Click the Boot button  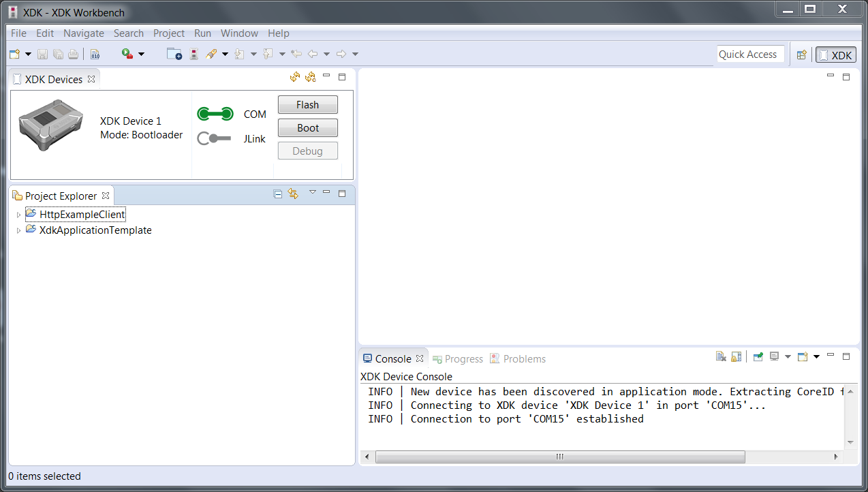click(x=308, y=128)
